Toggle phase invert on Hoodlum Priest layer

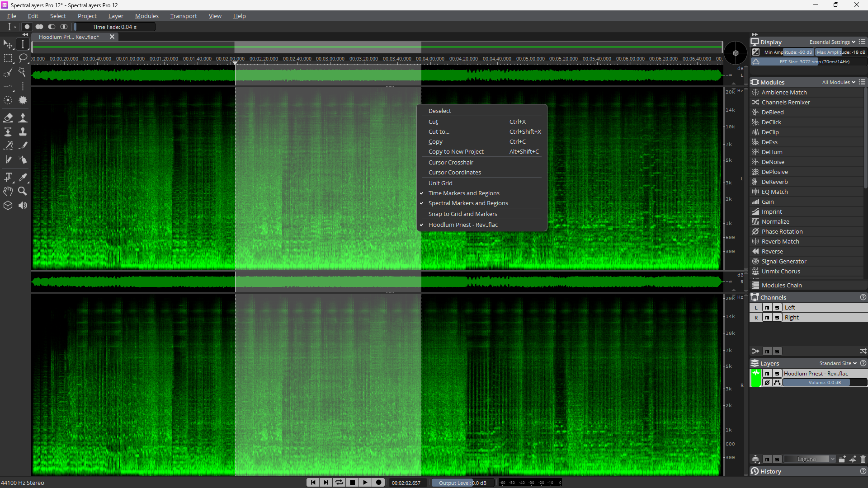[x=767, y=383]
